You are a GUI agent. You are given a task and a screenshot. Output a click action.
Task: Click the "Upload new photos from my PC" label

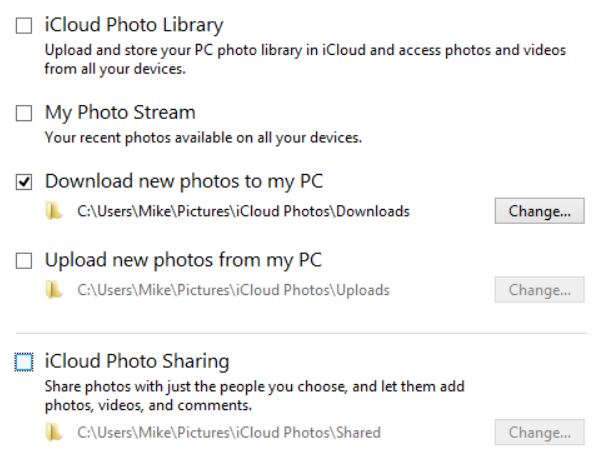tap(183, 261)
